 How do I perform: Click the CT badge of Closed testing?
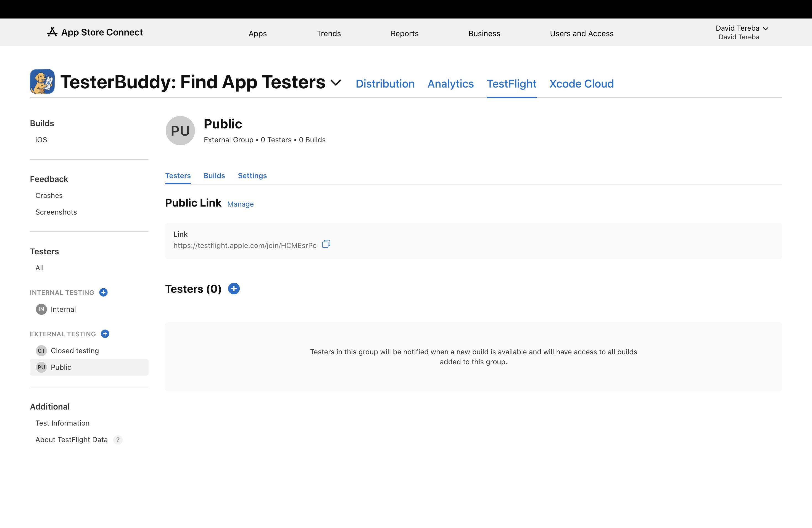41,351
